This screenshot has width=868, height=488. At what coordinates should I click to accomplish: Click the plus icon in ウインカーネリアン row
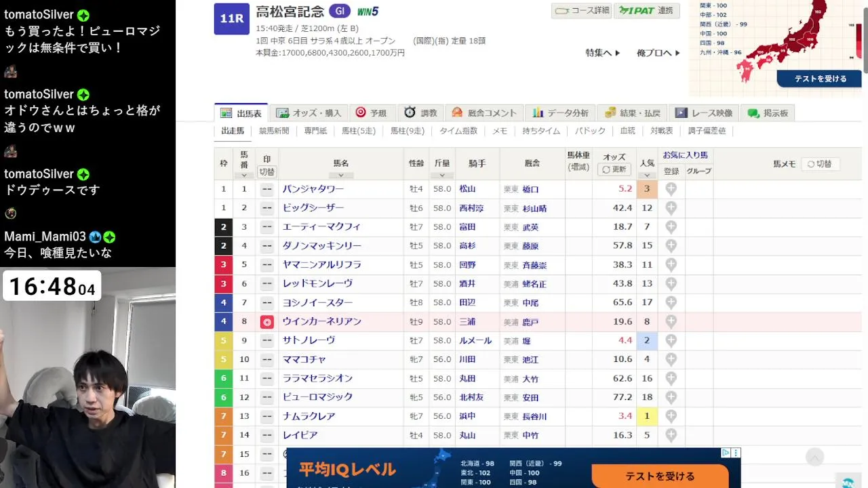pos(671,322)
